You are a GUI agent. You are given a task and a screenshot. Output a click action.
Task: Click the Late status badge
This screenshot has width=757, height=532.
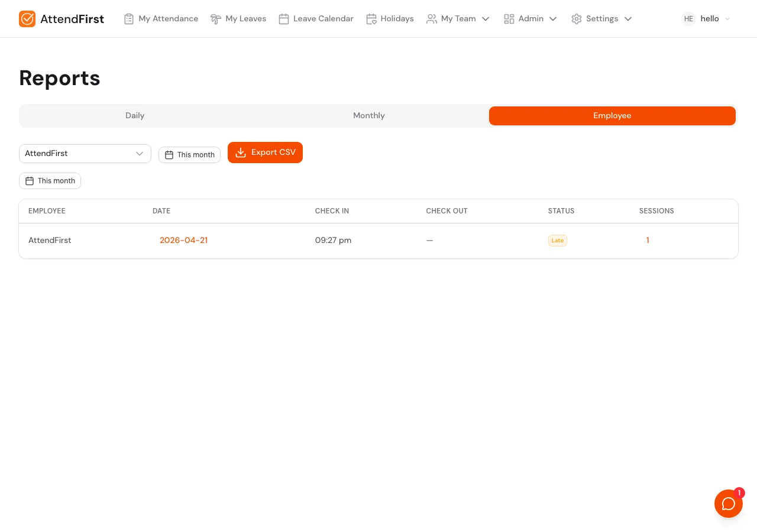point(557,241)
